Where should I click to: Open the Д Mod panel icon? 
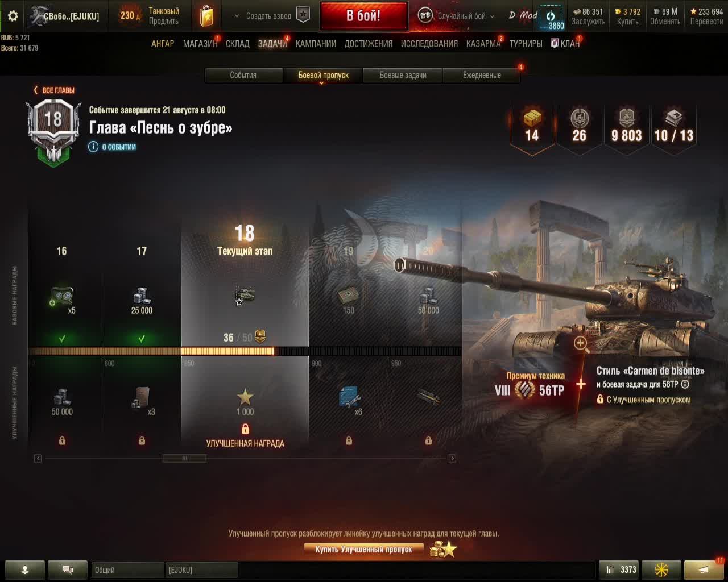523,15
